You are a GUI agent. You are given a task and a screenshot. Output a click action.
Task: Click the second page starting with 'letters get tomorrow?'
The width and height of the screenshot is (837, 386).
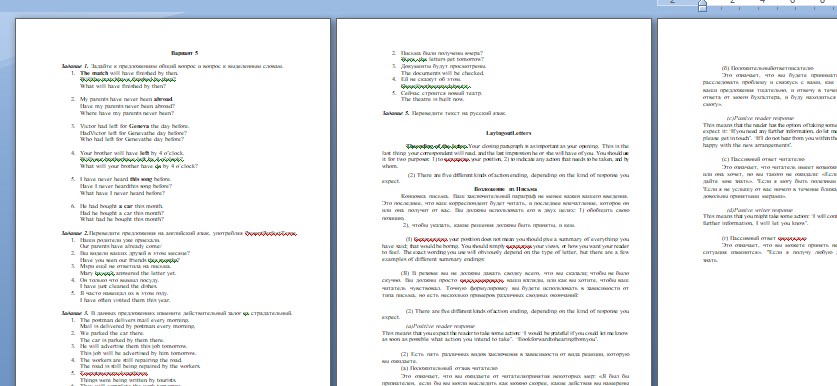[494, 202]
